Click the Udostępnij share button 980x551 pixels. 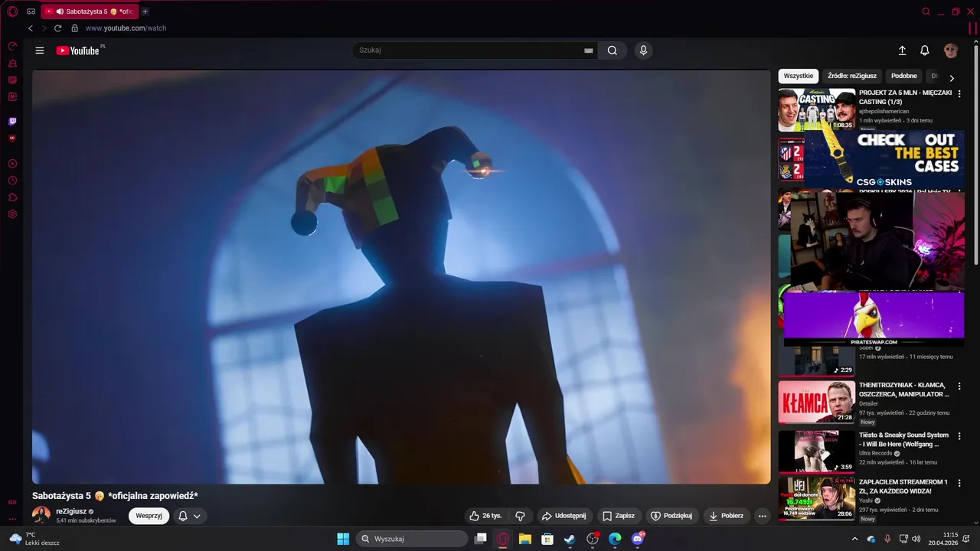point(565,516)
